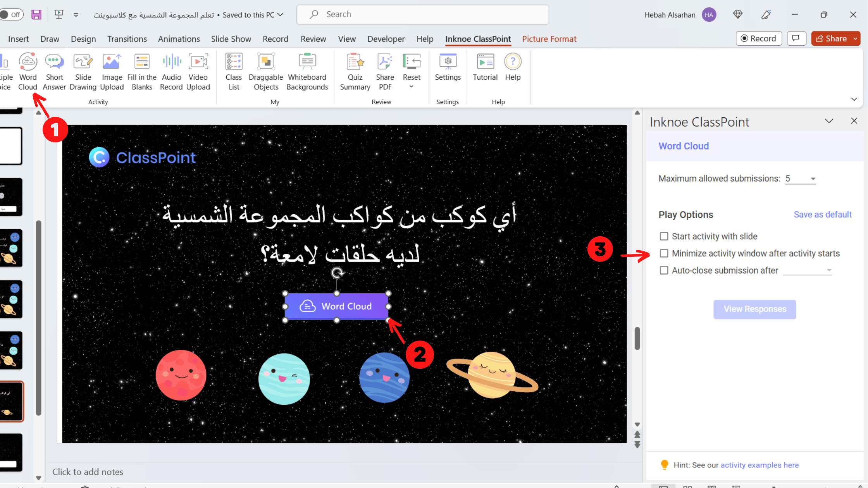Open the activity examples here link
Image resolution: width=868 pixels, height=488 pixels.
(759, 465)
